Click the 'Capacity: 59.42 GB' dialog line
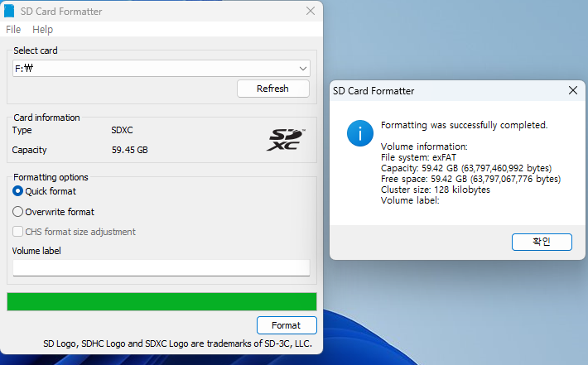Viewport: 588px width, 365px height. coord(466,168)
